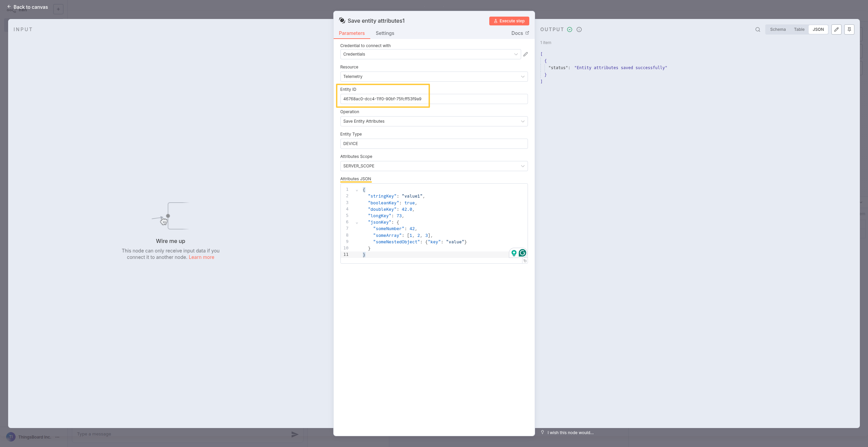Click the Grammarly icon in JSON editor

click(x=522, y=253)
